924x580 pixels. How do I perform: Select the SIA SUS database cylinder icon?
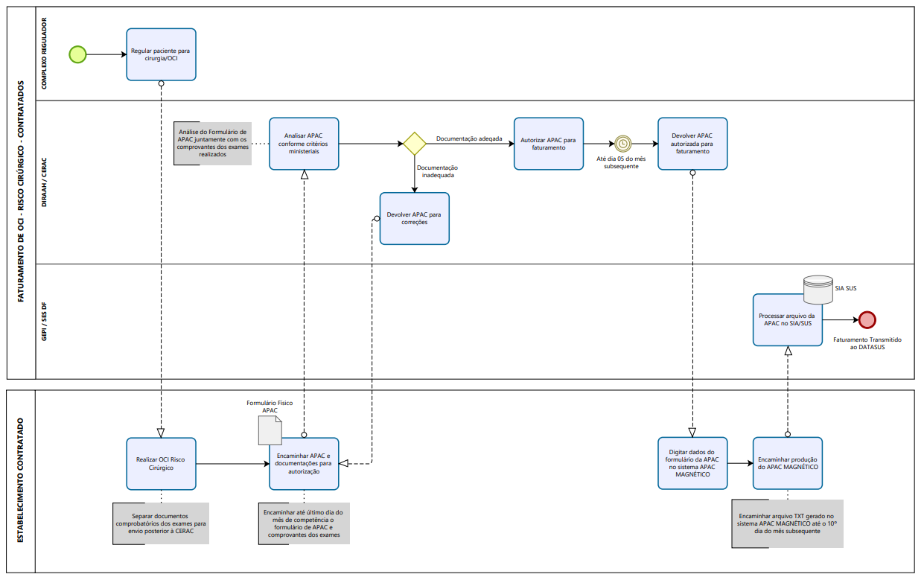[818, 290]
